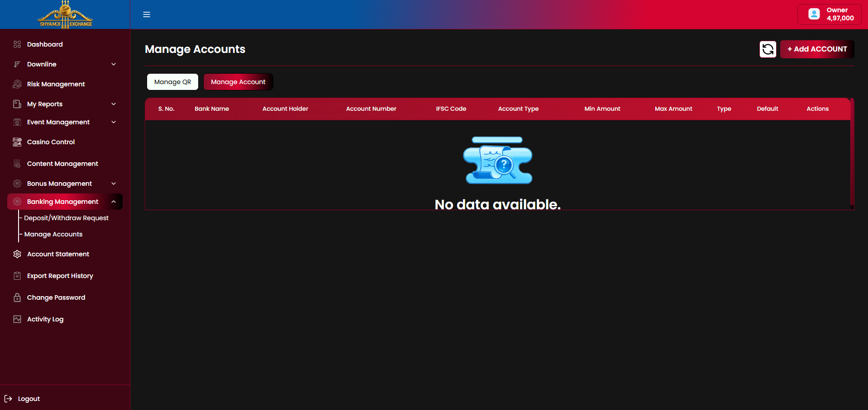Open the Dashboard menu label
The height and width of the screenshot is (410, 868).
pyautogui.click(x=45, y=44)
